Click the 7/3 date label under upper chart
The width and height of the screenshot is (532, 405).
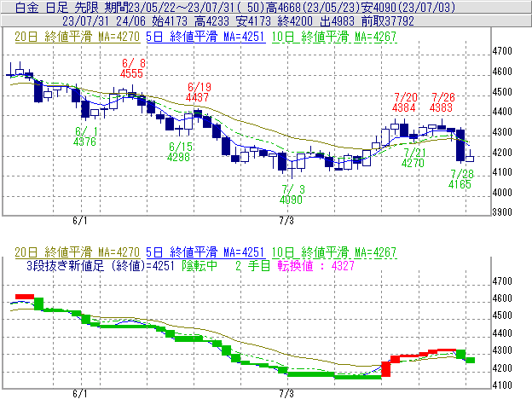click(x=286, y=221)
